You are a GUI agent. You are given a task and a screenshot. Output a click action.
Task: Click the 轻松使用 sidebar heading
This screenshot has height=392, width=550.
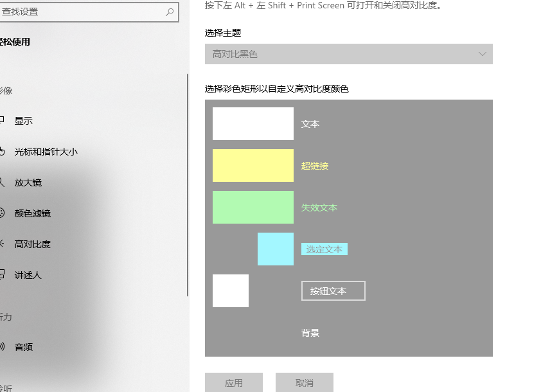coord(15,42)
